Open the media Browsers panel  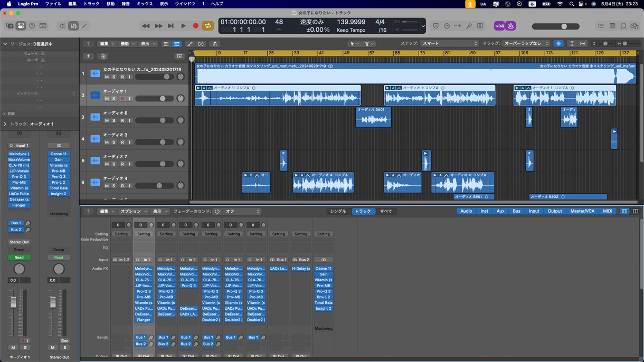point(634,25)
